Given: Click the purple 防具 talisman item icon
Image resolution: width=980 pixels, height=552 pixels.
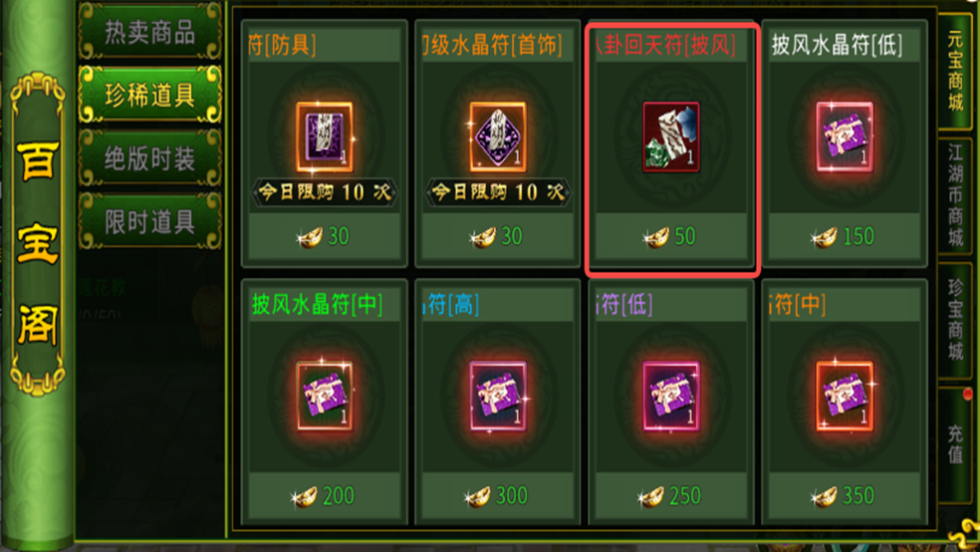Looking at the screenshot, I should click(x=325, y=137).
